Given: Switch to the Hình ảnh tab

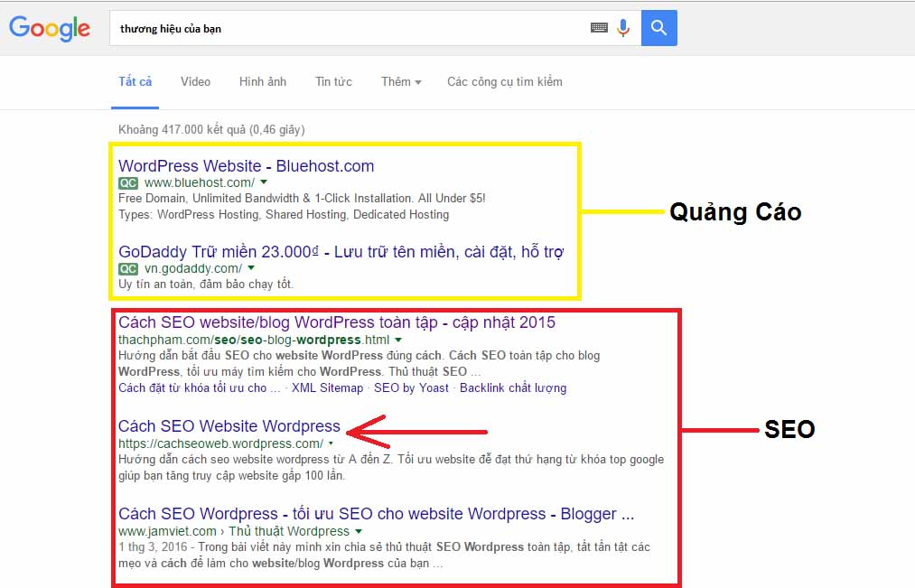Looking at the screenshot, I should click(262, 81).
